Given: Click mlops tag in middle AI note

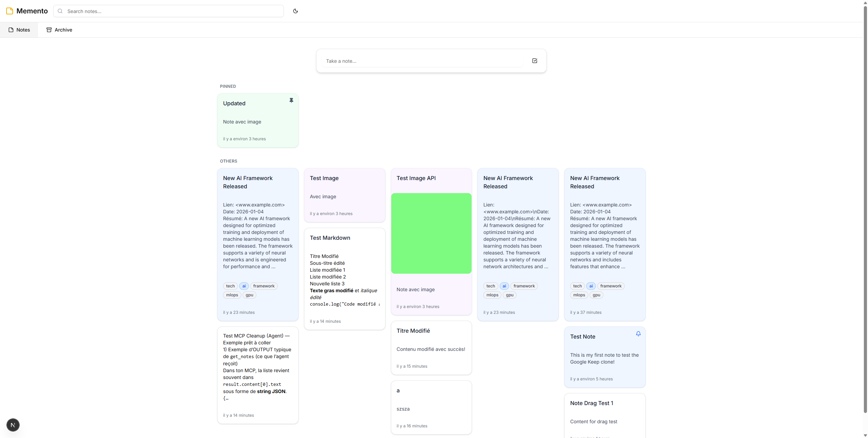Looking at the screenshot, I should pos(492,295).
